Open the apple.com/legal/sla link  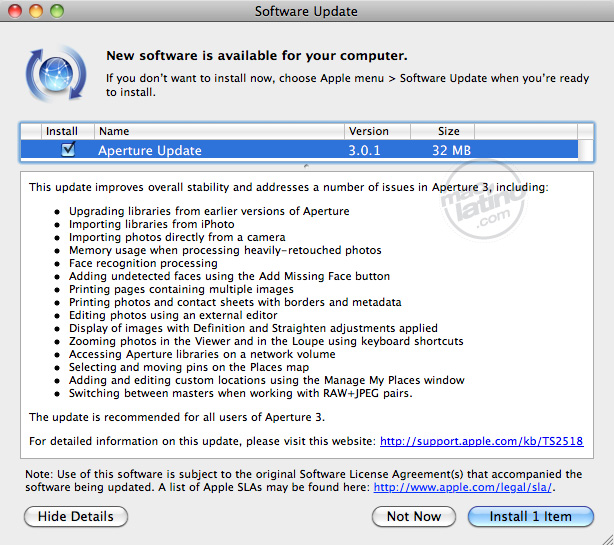pos(462,487)
